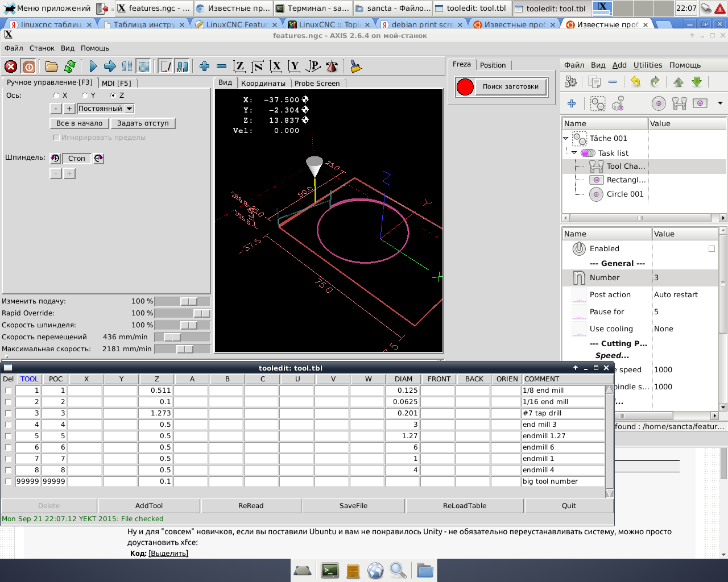The height and width of the screenshot is (582, 728).
Task: Clear live plot with the broom icon
Action: (x=356, y=66)
